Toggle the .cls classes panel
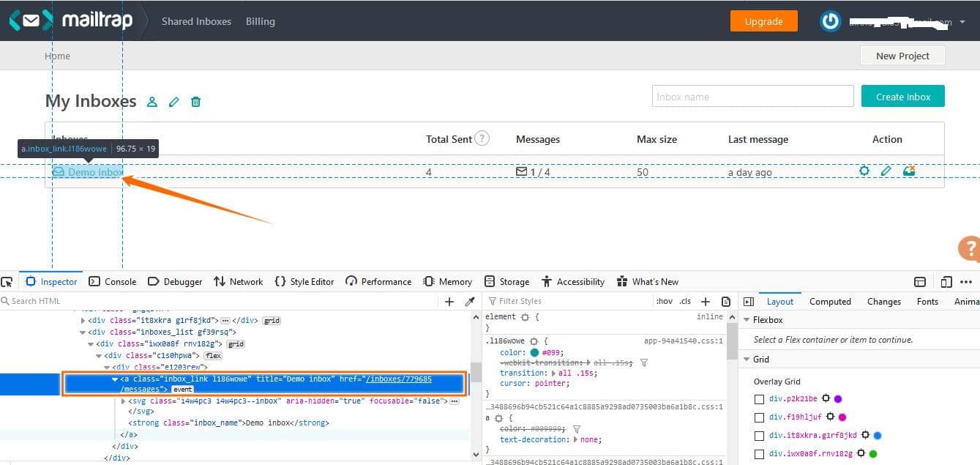 (685, 301)
